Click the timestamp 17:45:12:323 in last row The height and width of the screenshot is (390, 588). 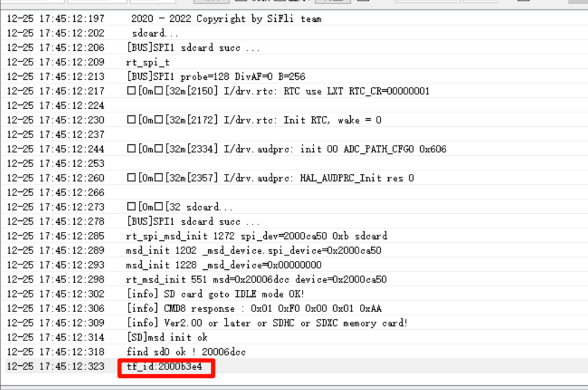[56, 366]
